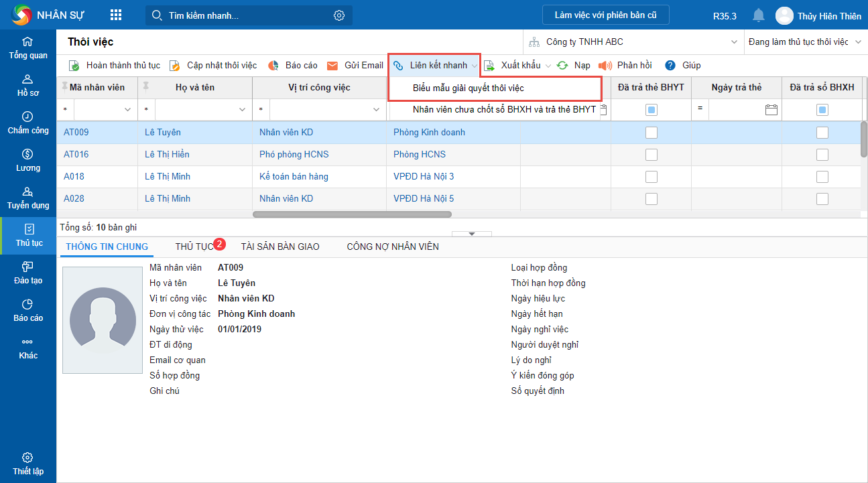The image size is (868, 483).
Task: Open Thiết lập settings in sidebar
Action: [x=27, y=464]
